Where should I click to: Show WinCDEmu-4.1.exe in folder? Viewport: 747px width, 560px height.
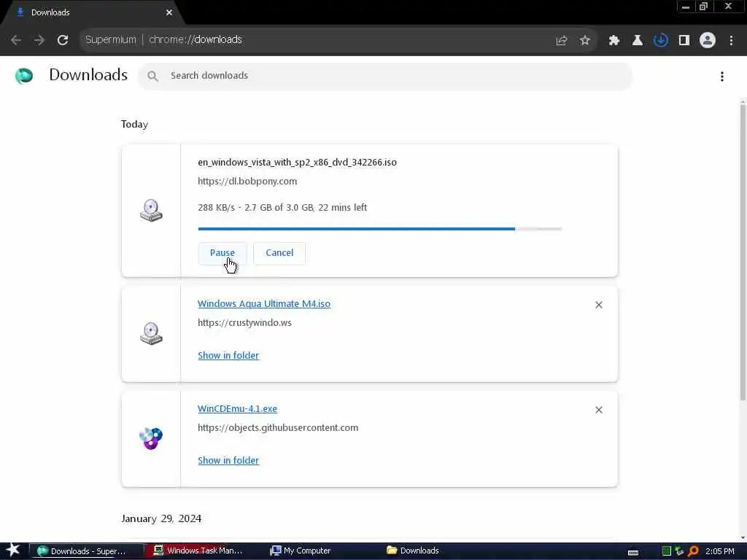(228, 461)
